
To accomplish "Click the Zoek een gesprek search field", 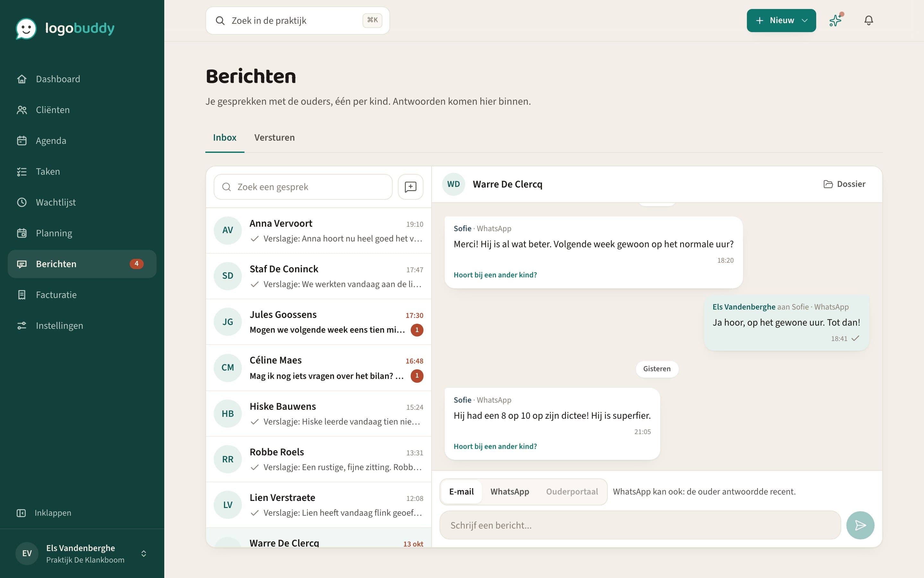I will click(303, 187).
